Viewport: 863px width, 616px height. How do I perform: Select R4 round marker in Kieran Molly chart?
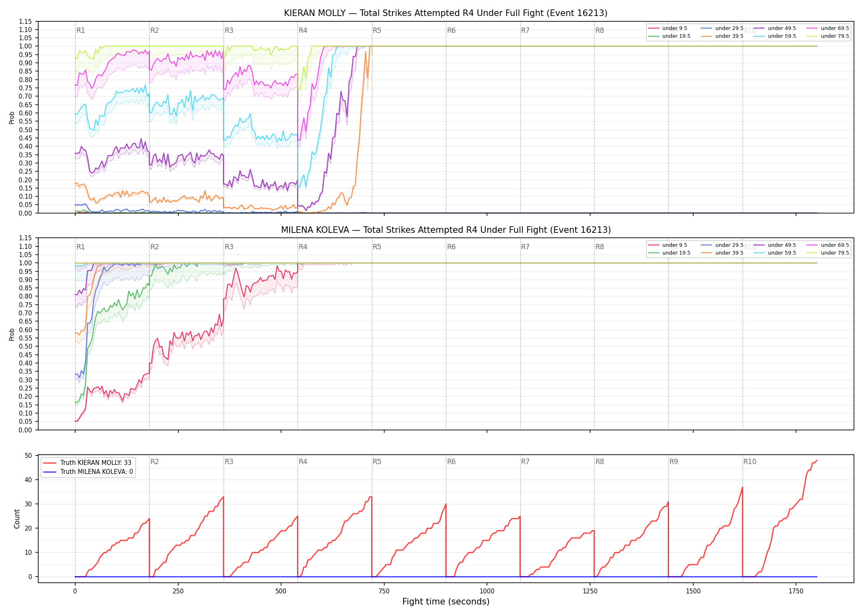tap(303, 30)
